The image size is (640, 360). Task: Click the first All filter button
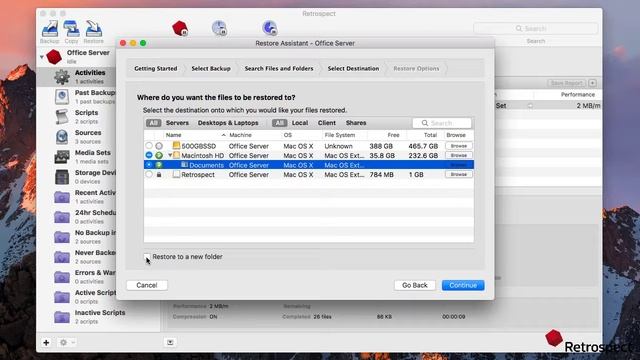[x=153, y=123]
